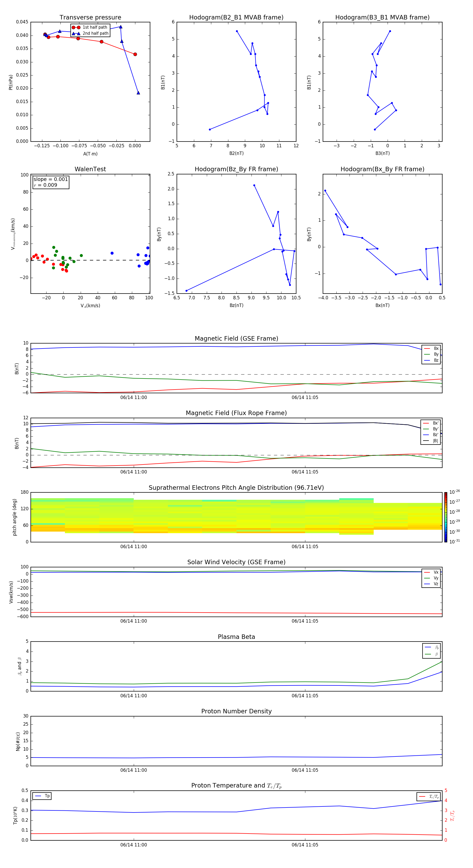Click the 'WalenTest' plot title
Image resolution: width=473 pixels, height=868 pixels.
click(x=90, y=169)
